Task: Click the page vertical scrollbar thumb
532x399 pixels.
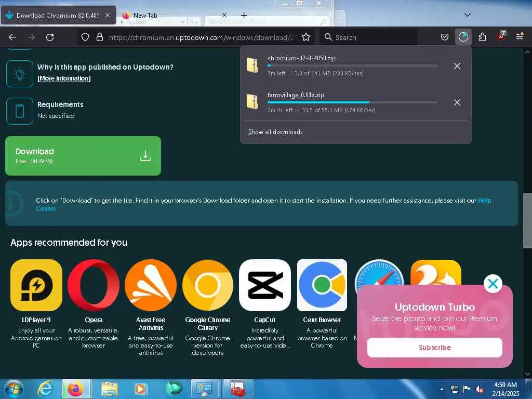Action: (x=527, y=220)
